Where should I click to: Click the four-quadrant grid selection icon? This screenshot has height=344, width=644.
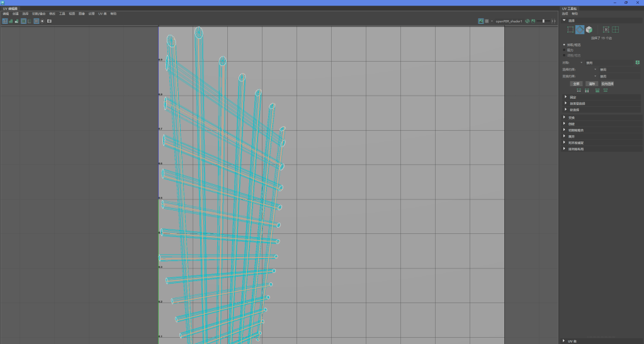615,30
